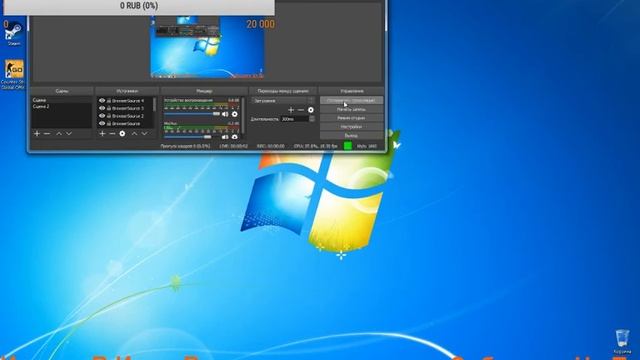Screen dimensions: 640x360
Task: Remove the scene transition with minus icon
Action: tap(301, 110)
